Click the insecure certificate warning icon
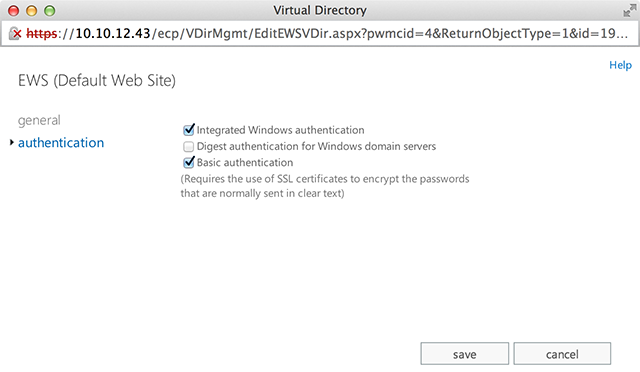The image size is (640, 372). pyautogui.click(x=15, y=33)
